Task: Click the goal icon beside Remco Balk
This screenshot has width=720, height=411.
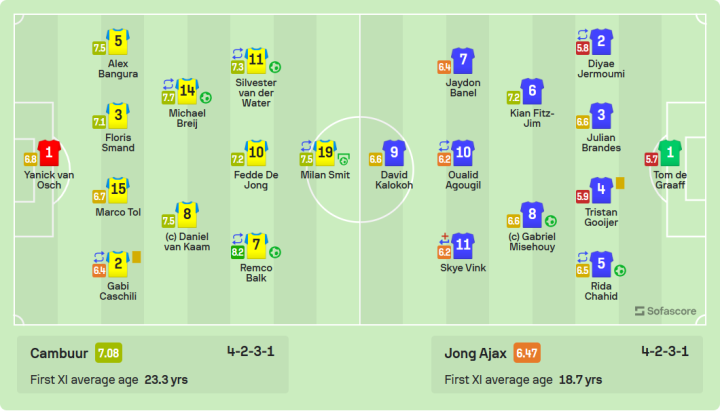Action: tap(275, 253)
